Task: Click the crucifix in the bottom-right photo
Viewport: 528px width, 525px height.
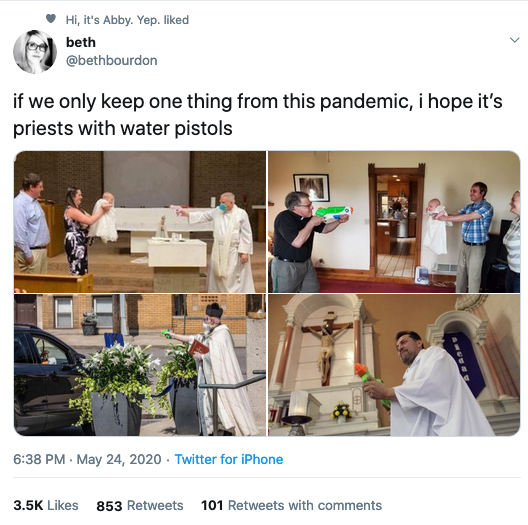Action: pos(327,347)
